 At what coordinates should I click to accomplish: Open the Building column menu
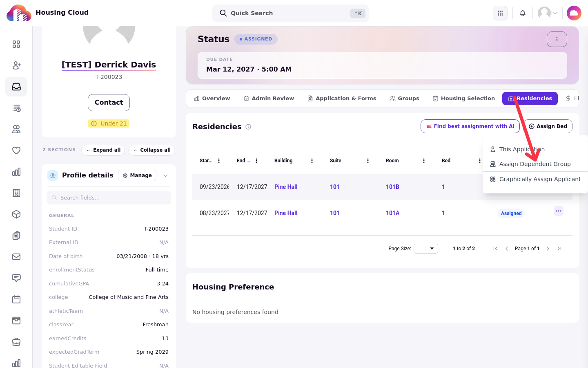click(x=312, y=161)
